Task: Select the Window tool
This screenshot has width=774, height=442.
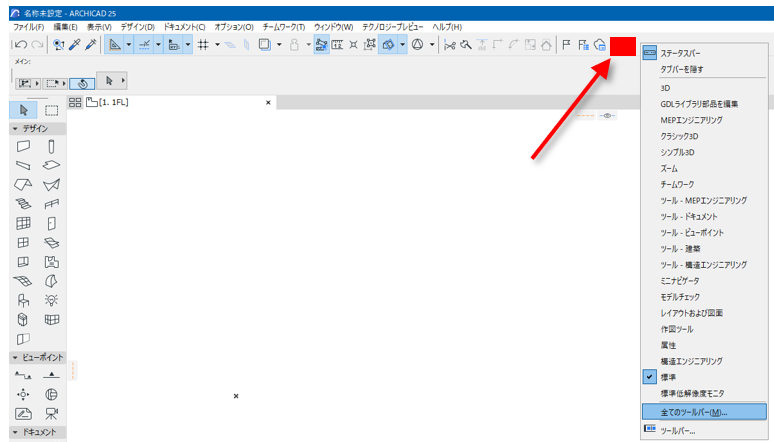Action: click(x=23, y=242)
